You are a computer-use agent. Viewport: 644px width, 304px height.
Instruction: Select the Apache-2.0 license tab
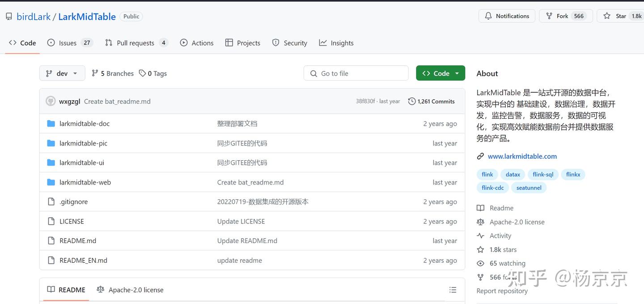[130, 290]
